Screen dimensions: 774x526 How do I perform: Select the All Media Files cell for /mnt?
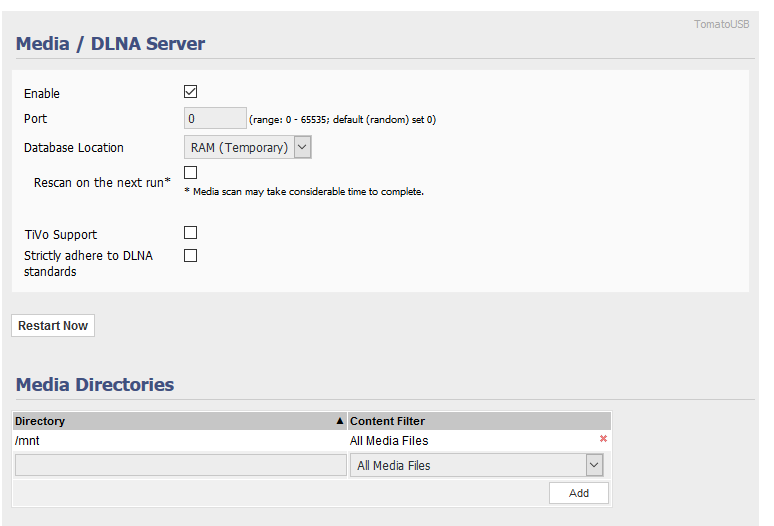tap(389, 441)
